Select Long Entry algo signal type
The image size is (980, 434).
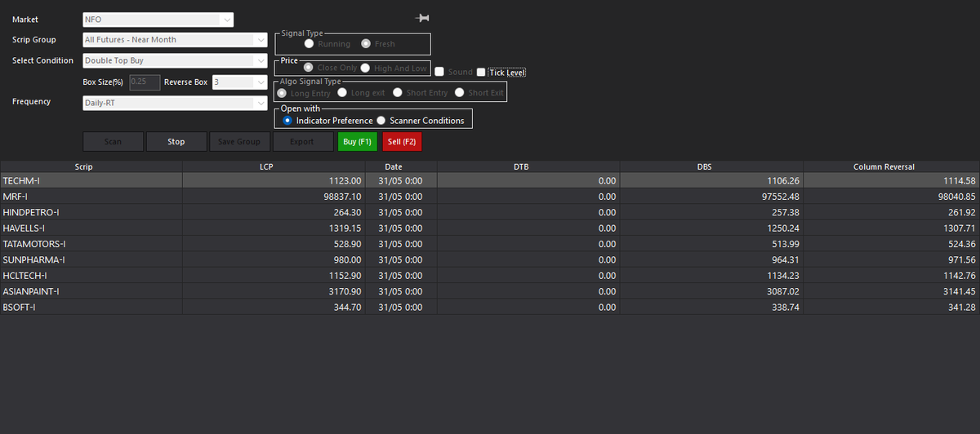pos(283,93)
